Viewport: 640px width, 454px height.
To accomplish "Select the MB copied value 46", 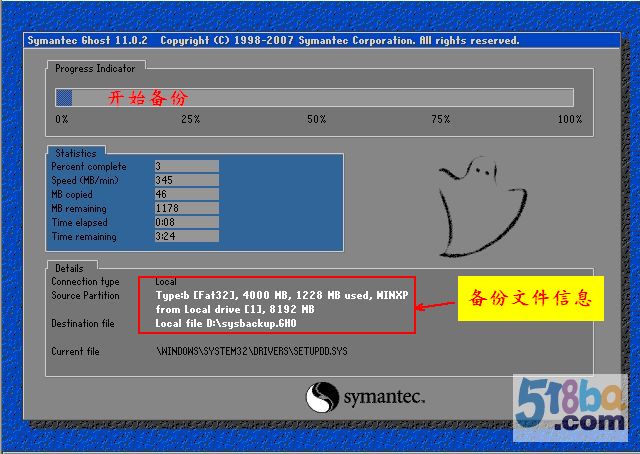I will 187,194.
